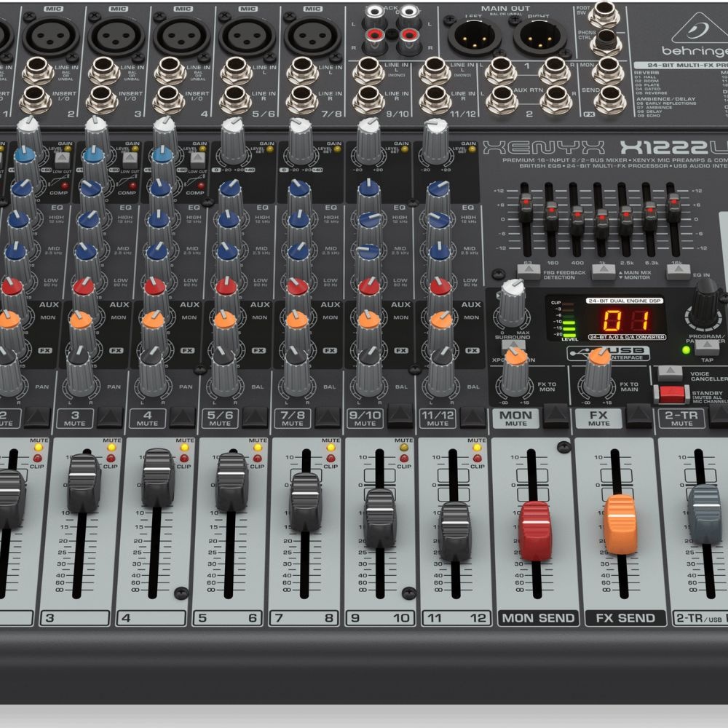
Task: Toggle mute on channel 9/10
Action: tap(401, 416)
